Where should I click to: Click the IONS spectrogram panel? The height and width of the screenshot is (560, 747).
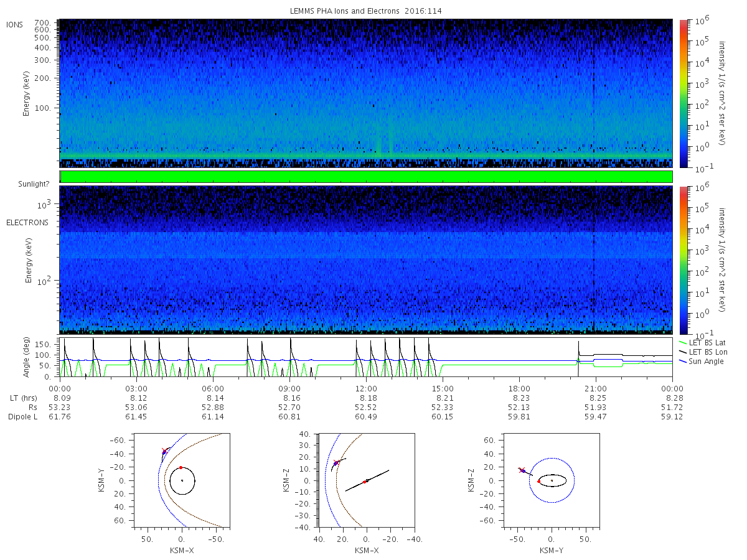point(366,93)
